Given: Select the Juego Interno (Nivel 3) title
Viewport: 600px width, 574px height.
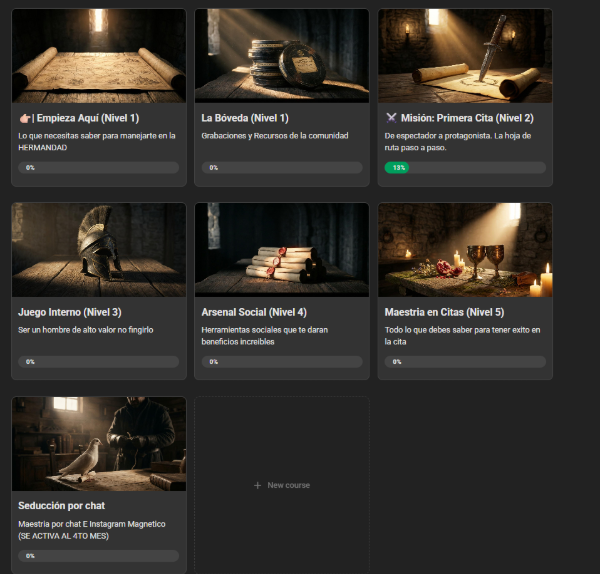Looking at the screenshot, I should tap(70, 312).
